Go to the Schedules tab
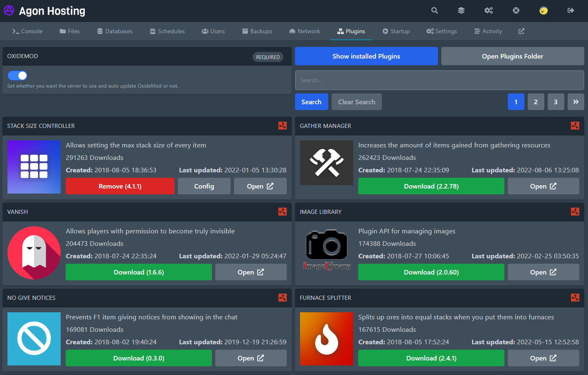The width and height of the screenshot is (588, 375). click(167, 31)
